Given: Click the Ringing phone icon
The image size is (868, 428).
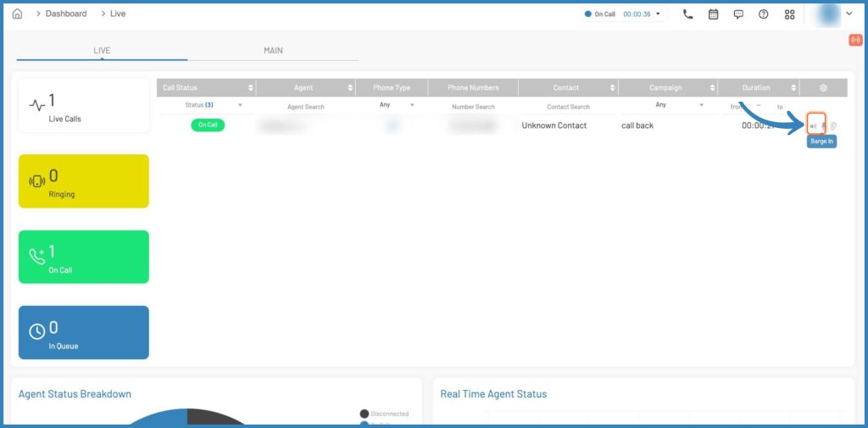Looking at the screenshot, I should pos(37,181).
